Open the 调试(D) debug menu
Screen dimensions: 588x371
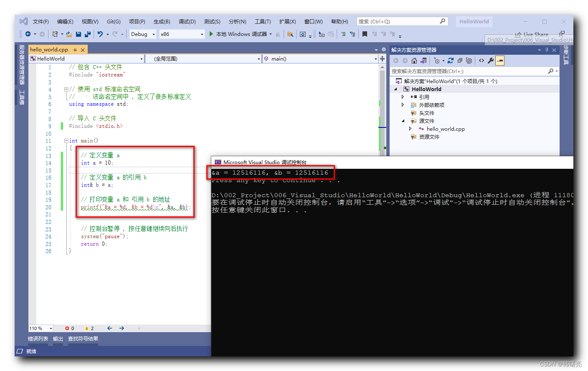click(187, 21)
